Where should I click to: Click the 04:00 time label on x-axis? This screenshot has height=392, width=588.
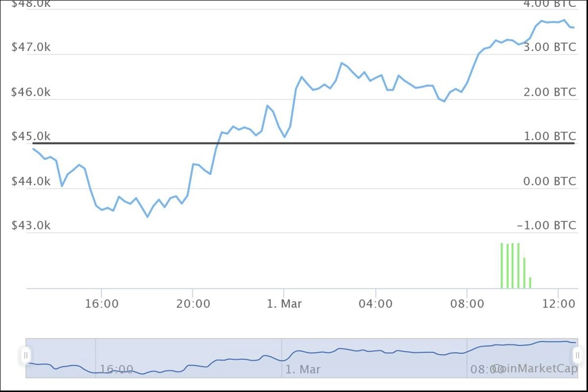[x=376, y=303]
